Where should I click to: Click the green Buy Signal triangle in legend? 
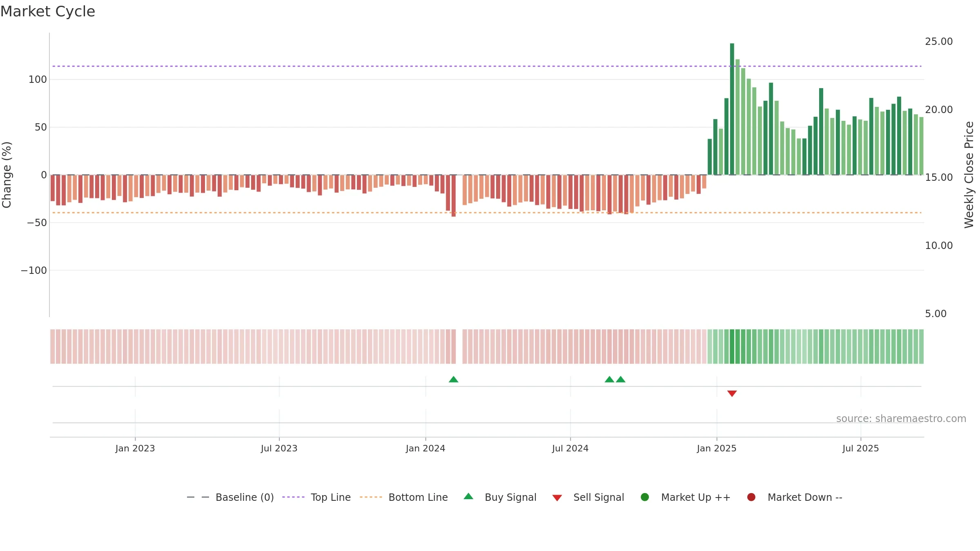click(468, 496)
